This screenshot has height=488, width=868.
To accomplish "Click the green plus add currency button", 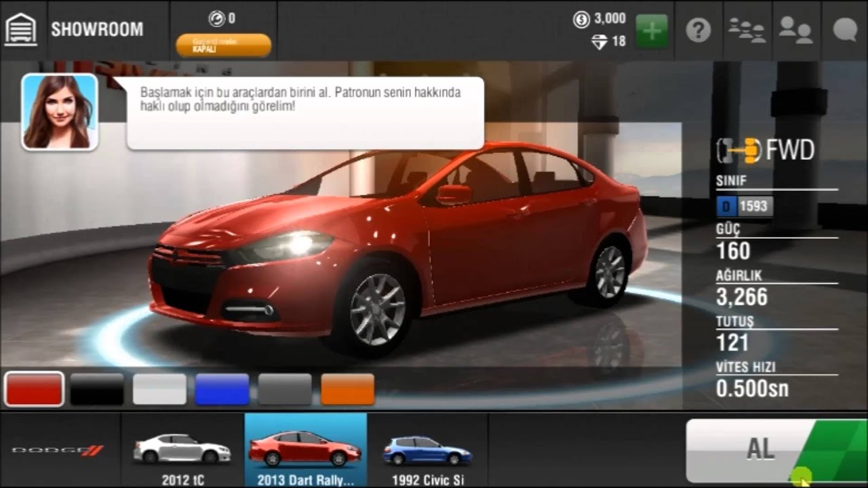I will pos(652,31).
